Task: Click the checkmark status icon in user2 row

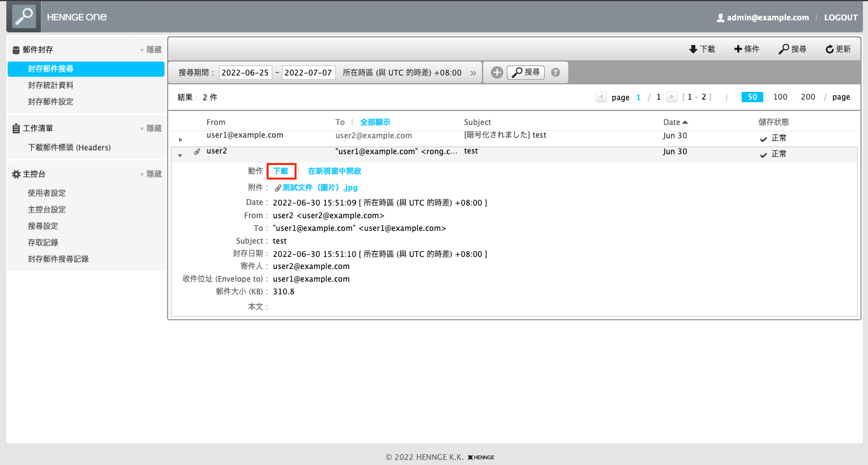Action: click(764, 155)
